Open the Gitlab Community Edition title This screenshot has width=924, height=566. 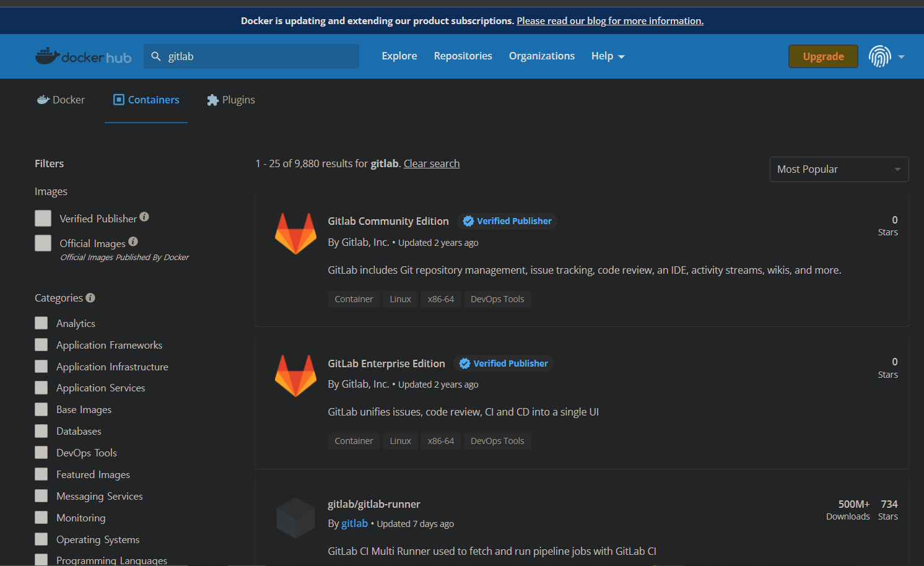pyautogui.click(x=388, y=221)
